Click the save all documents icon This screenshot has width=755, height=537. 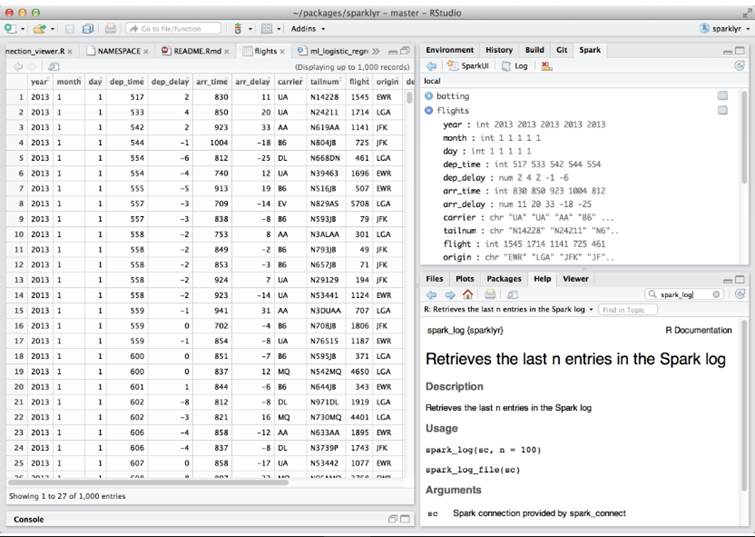click(87, 29)
